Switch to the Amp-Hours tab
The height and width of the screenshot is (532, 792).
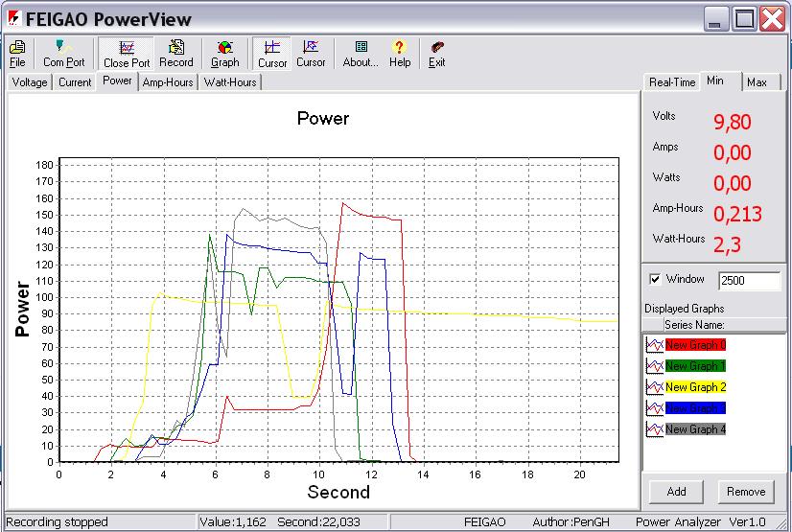point(169,82)
